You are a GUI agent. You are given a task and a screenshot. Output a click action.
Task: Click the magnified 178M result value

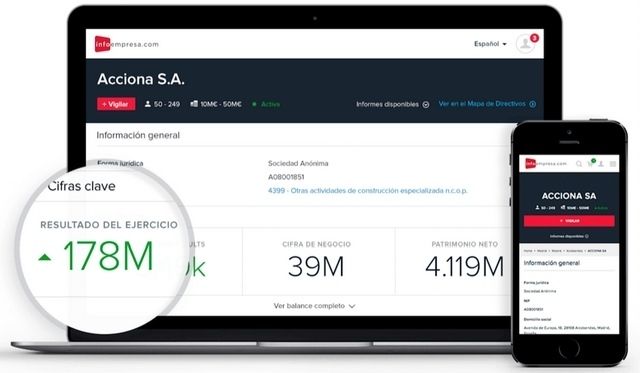(x=109, y=256)
